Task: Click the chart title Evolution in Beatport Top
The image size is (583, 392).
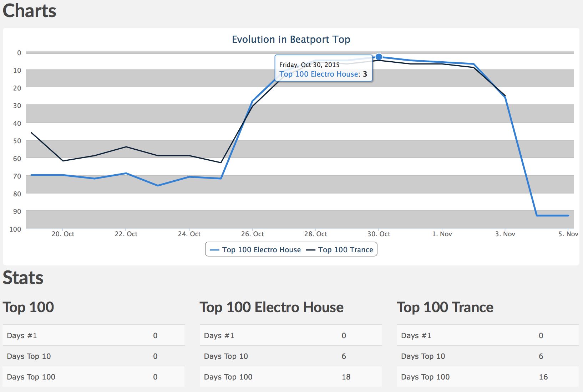Action: click(x=291, y=39)
